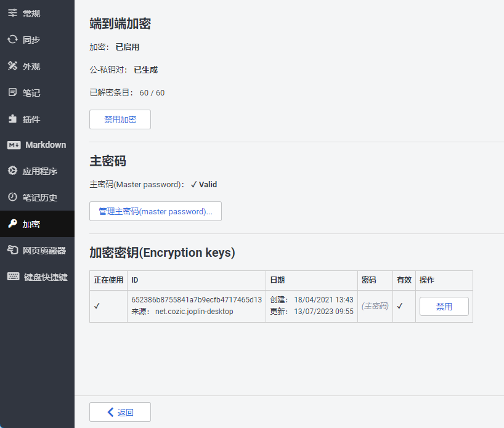This screenshot has height=428, width=504.
Task: Click the 返回 back button
Action: click(120, 412)
